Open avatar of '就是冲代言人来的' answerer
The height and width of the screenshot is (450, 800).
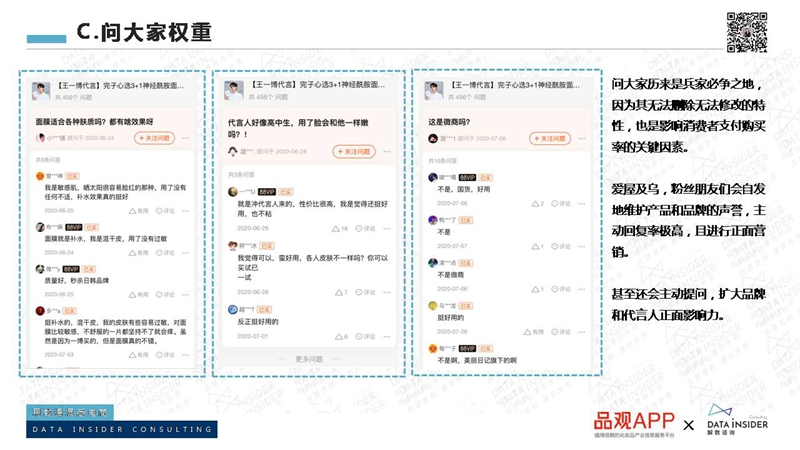233,192
